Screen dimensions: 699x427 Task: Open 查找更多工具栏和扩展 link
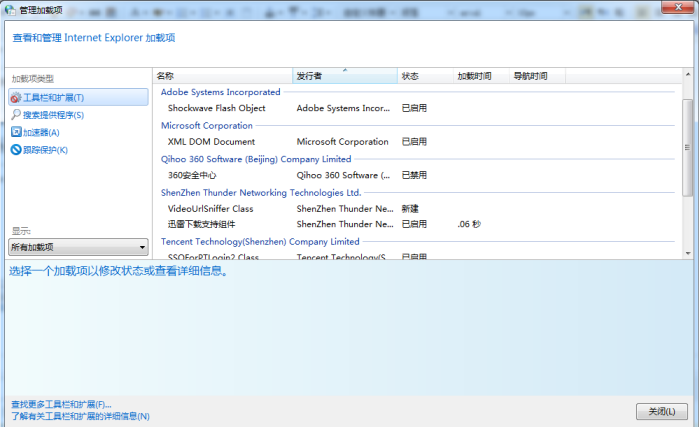coord(61,404)
